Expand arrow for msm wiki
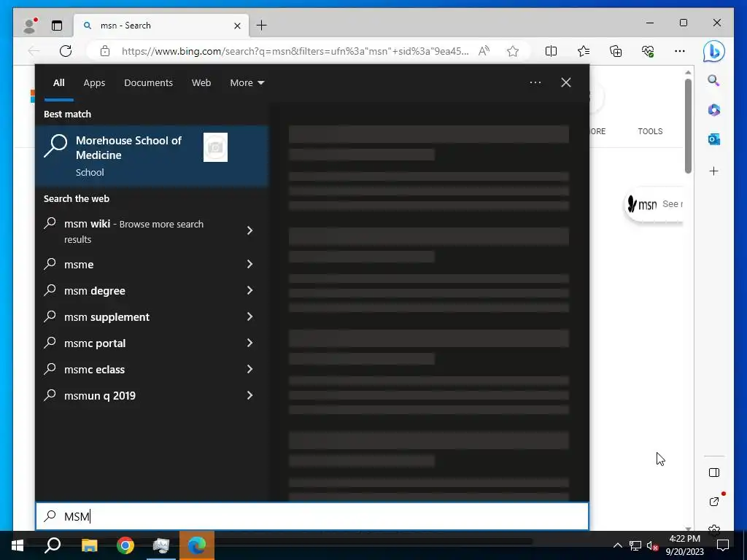 (x=249, y=230)
